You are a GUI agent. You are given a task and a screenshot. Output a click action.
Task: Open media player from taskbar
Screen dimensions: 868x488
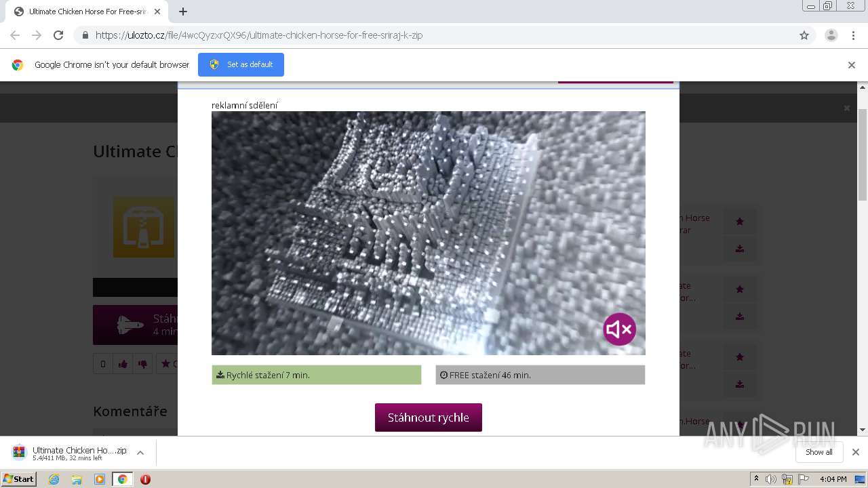(x=100, y=479)
